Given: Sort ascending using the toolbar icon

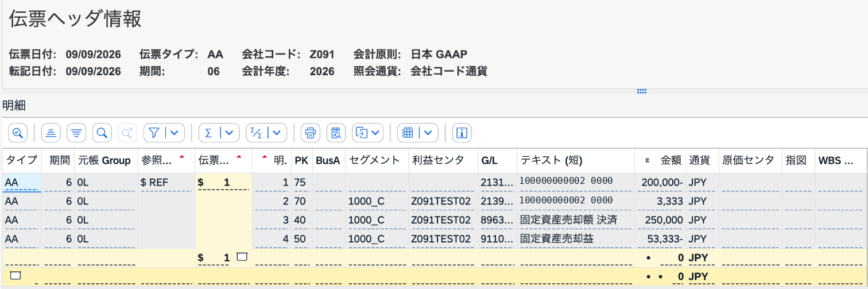Looking at the screenshot, I should (51, 133).
